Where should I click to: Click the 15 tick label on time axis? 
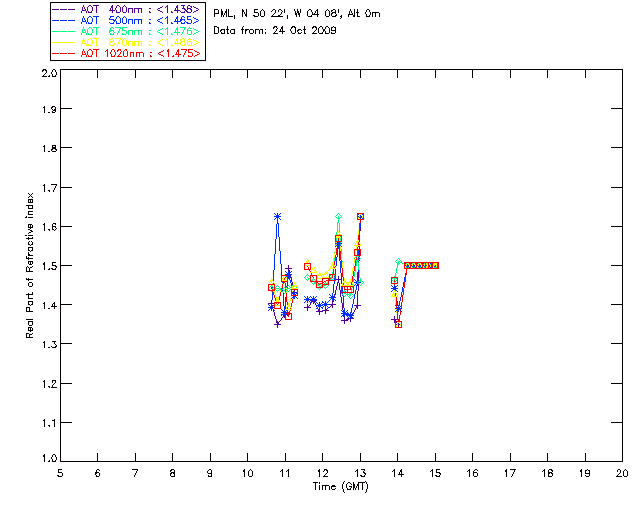(435, 473)
